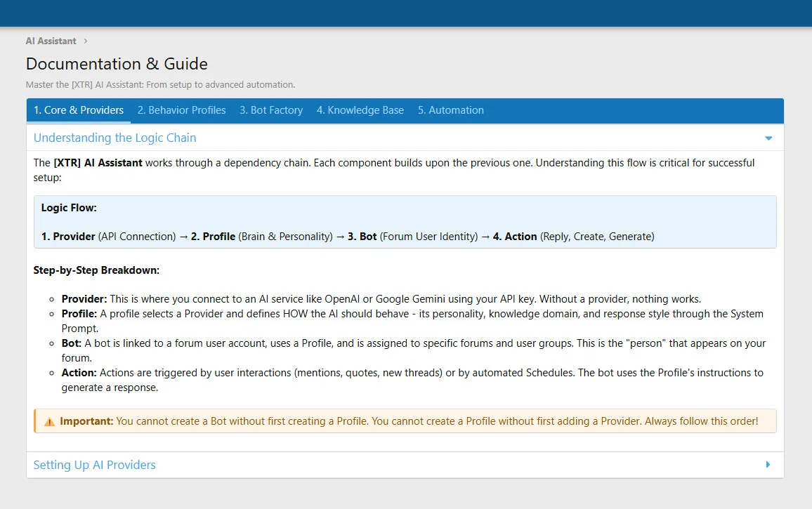Click the Logic Flow heading in blue box
This screenshot has width=812, height=509.
tap(69, 208)
